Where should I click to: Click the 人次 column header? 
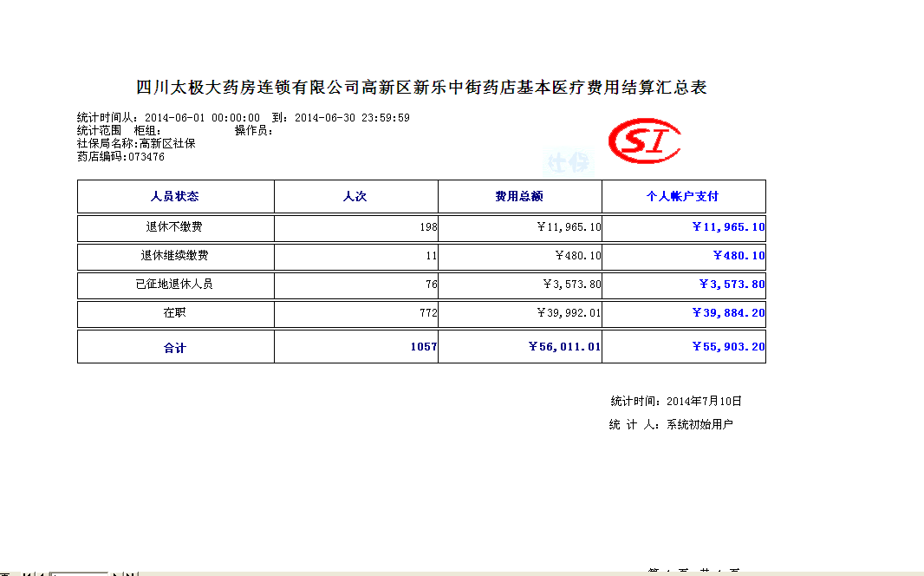(355, 196)
